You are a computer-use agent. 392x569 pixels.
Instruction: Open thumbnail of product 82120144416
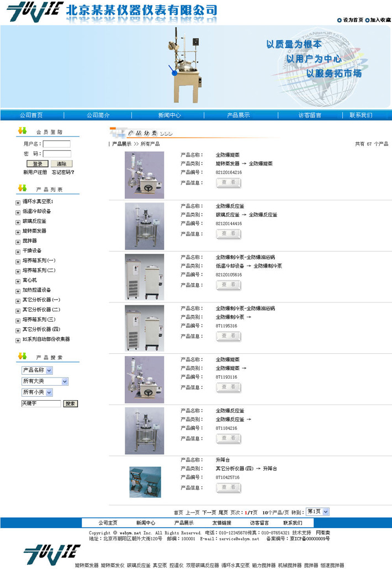pyautogui.click(x=145, y=226)
